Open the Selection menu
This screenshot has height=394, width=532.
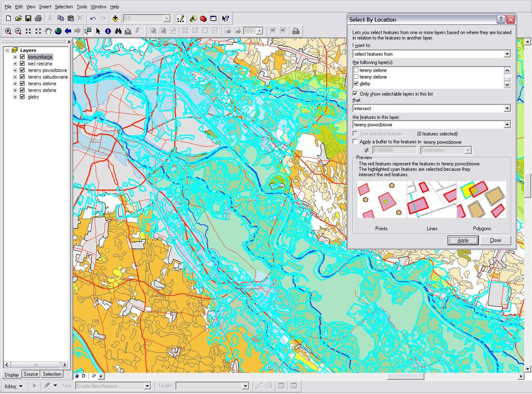pyautogui.click(x=64, y=7)
